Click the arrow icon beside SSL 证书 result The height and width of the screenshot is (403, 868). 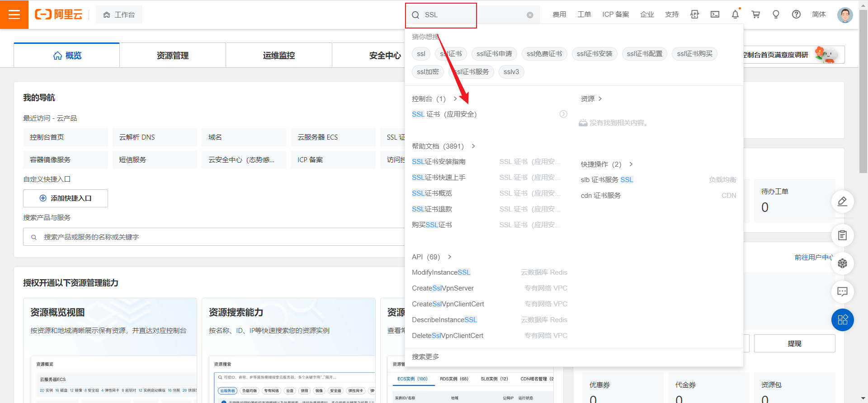(x=563, y=114)
